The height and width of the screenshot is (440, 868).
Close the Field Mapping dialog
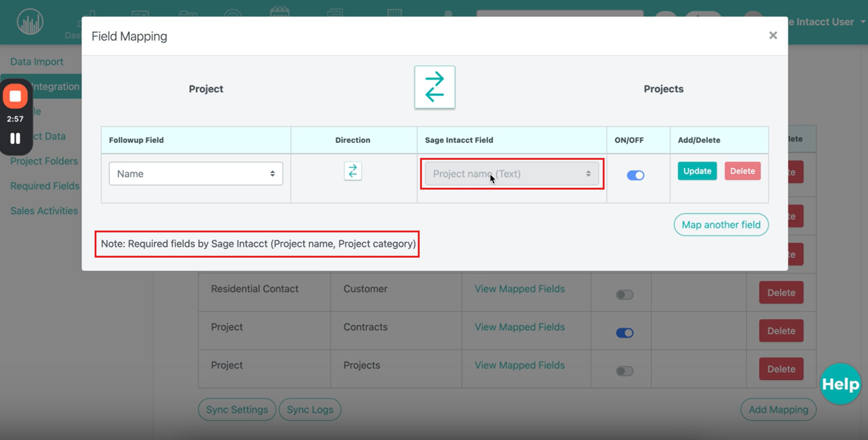(x=773, y=35)
